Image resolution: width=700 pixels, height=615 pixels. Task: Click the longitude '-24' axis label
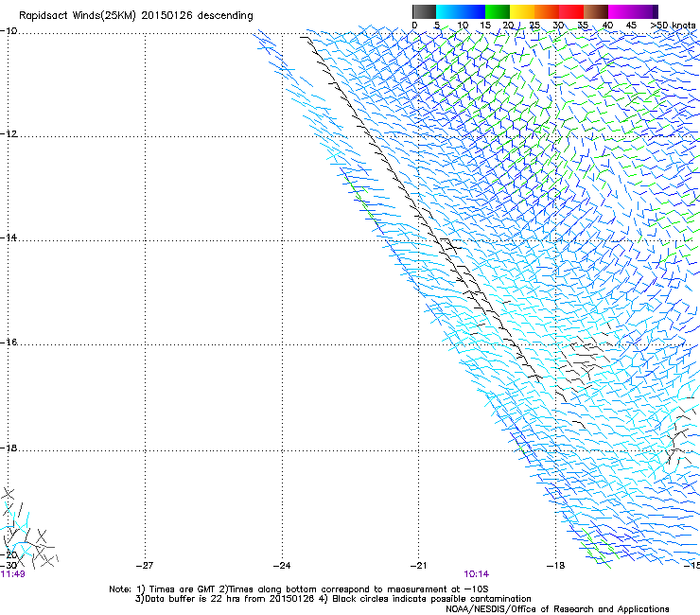[282, 566]
